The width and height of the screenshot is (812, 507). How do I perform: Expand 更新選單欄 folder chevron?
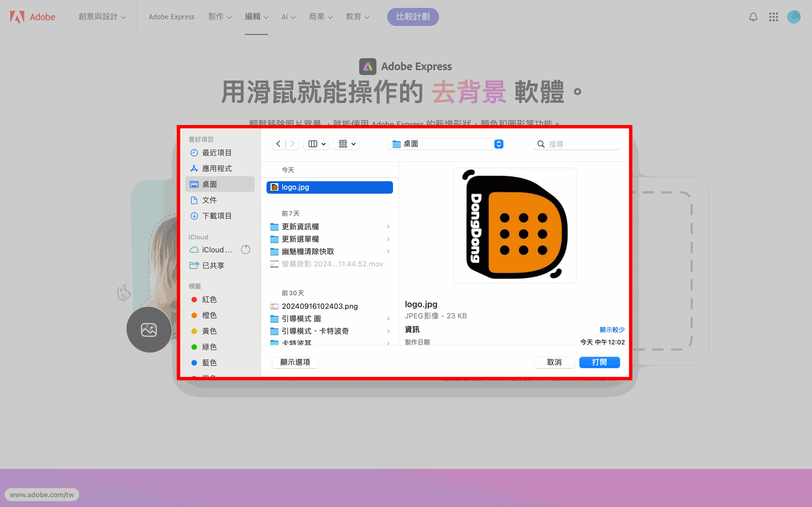pyautogui.click(x=388, y=239)
